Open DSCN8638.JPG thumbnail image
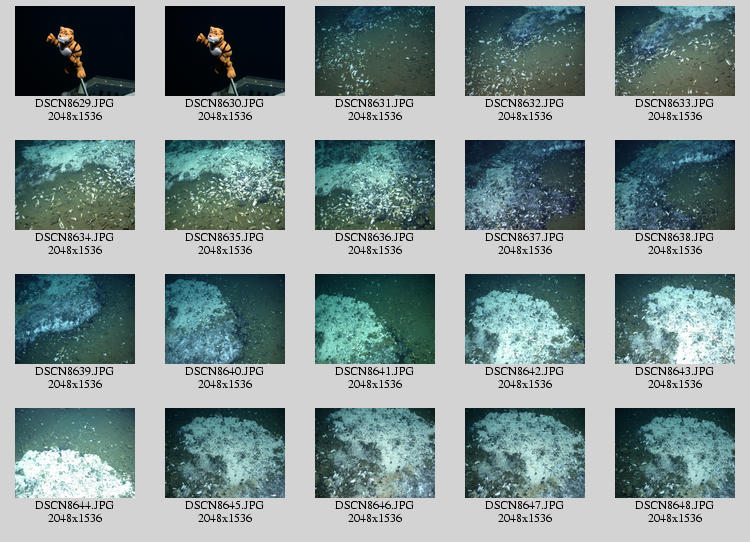 click(675, 185)
